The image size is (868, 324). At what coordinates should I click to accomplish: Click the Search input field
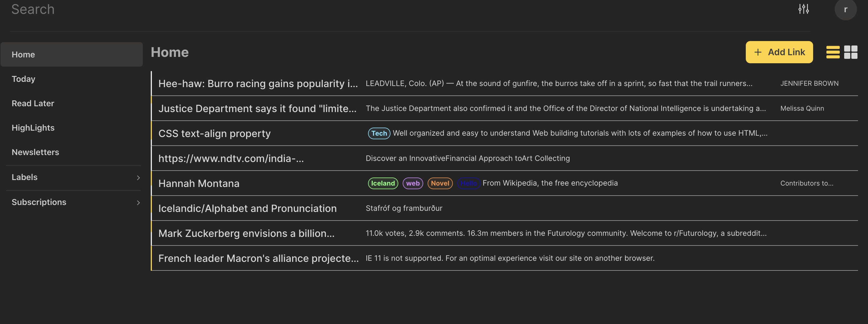pyautogui.click(x=202, y=9)
